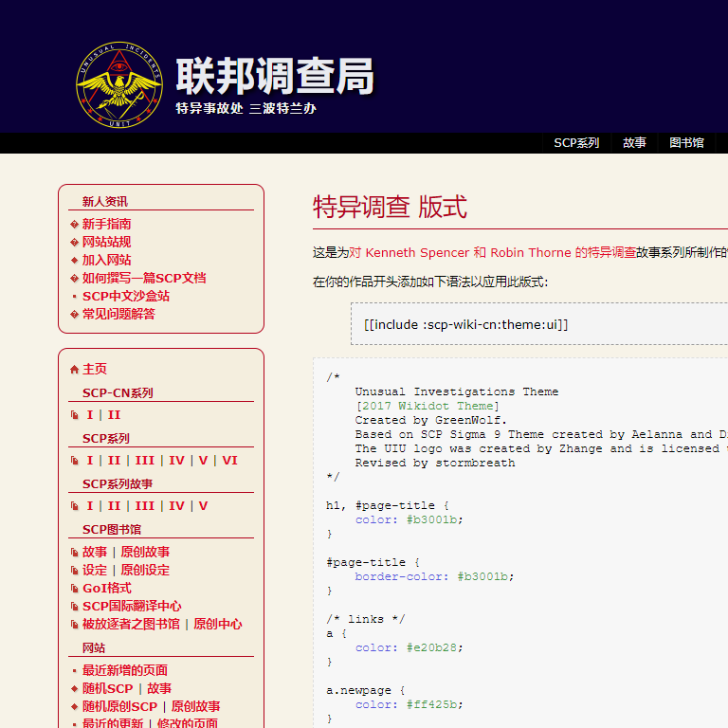Select series II under SCP-CN系列
This screenshot has width=728, height=728.
(x=114, y=415)
